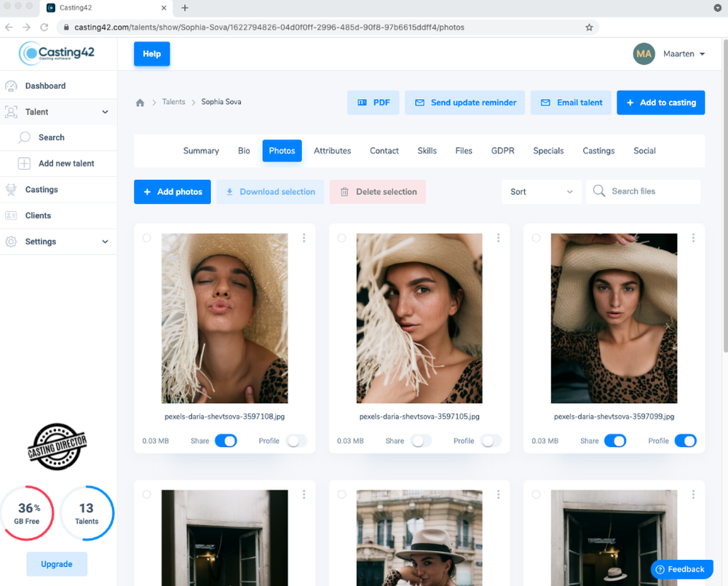
Task: Open the Contact tab
Action: (x=384, y=151)
